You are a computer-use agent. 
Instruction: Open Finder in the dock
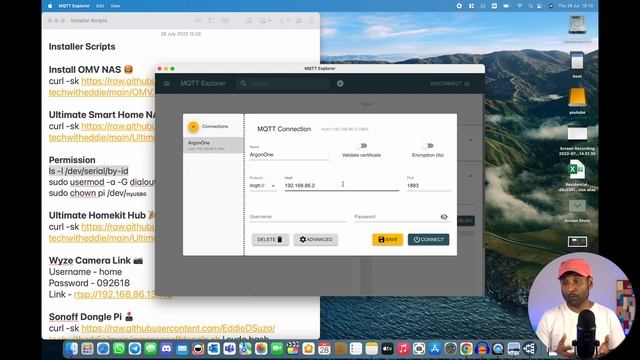pyautogui.click(x=71, y=349)
